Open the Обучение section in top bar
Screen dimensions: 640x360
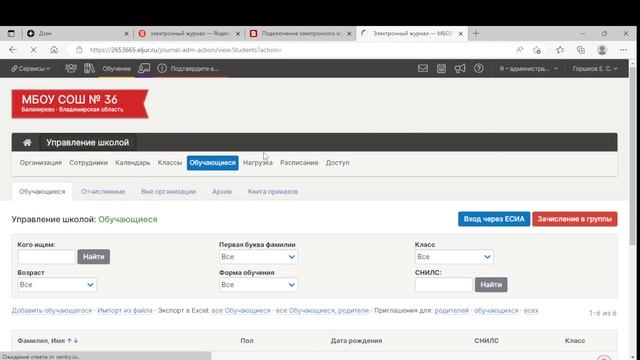click(x=116, y=69)
